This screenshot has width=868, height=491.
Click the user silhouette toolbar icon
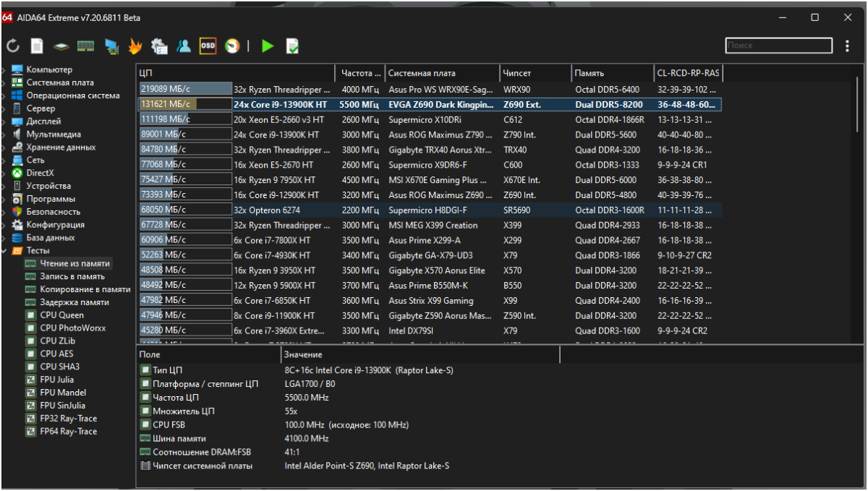point(184,46)
